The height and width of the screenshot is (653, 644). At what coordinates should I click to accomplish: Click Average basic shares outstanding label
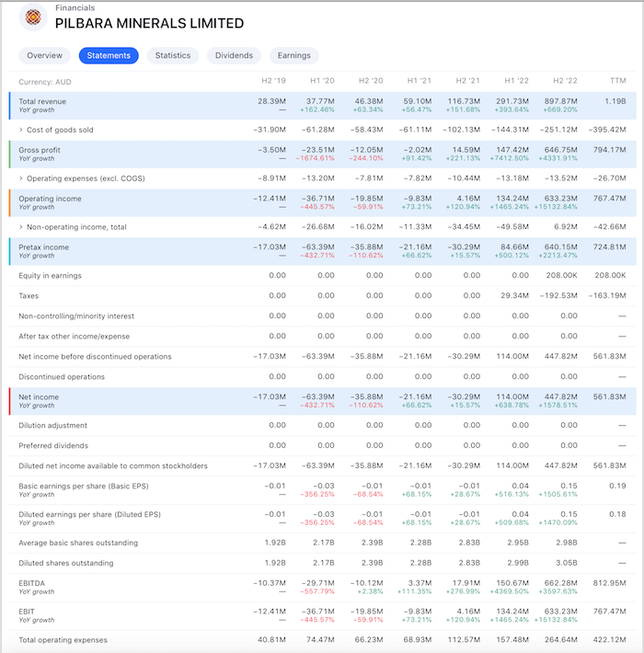[78, 543]
